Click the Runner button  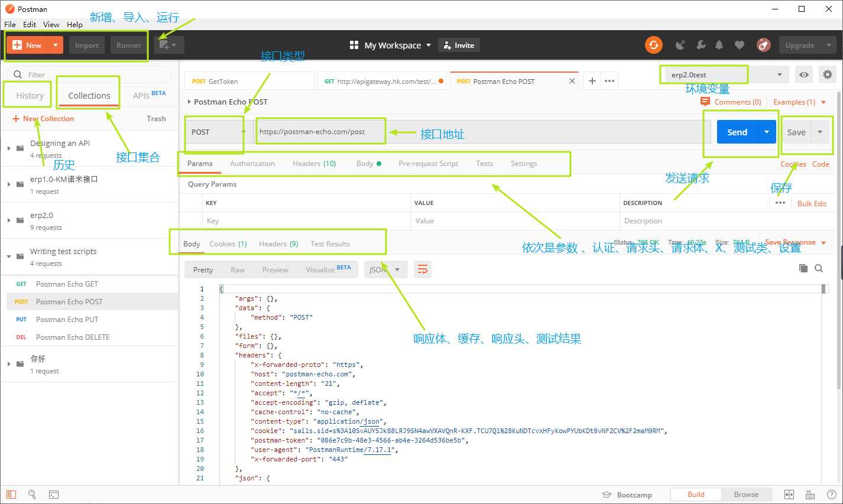129,45
